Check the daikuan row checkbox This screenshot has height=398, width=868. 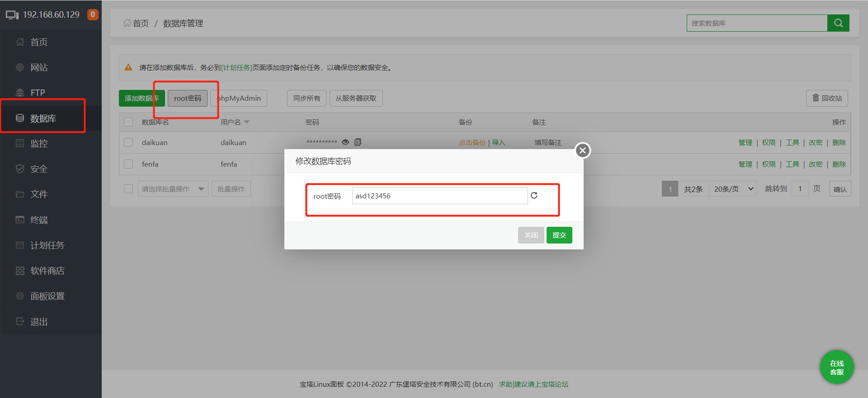(128, 142)
